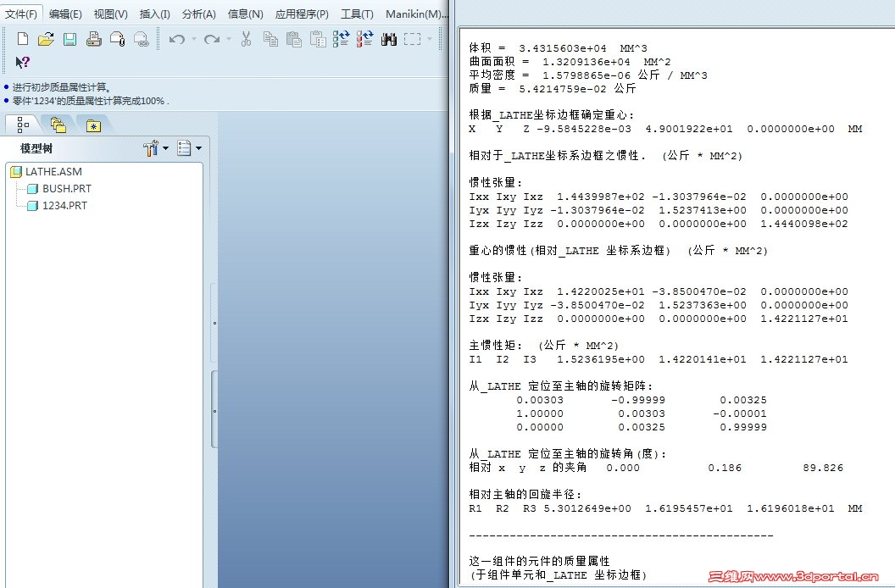895x588 pixels.
Task: Open the 编辑(E) menu
Action: 65,14
